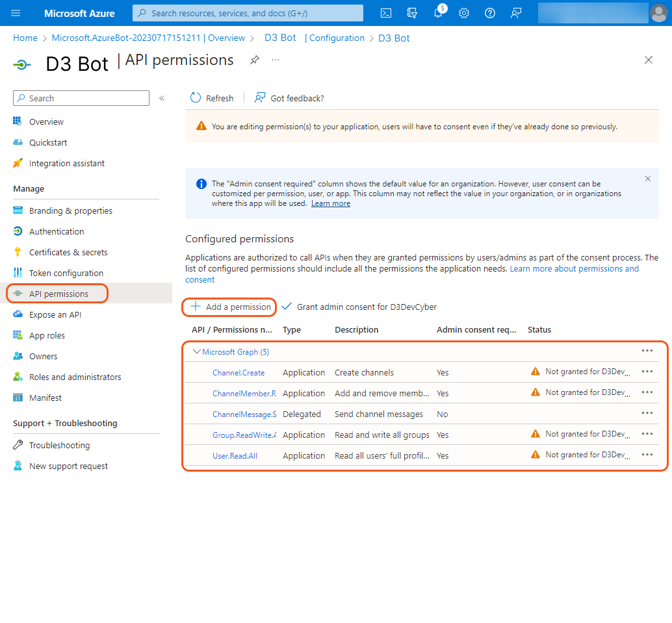Open more options for Group.ReadWrite row
The height and width of the screenshot is (623, 672).
coord(647,434)
